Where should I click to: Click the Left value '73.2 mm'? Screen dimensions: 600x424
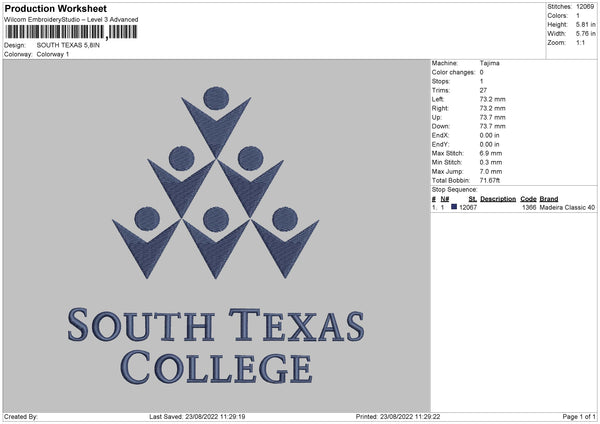coord(492,99)
